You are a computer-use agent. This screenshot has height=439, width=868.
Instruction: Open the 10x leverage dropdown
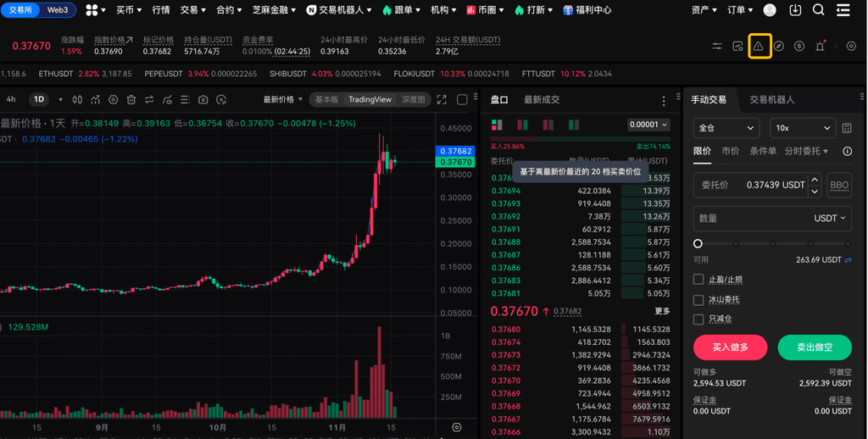802,128
